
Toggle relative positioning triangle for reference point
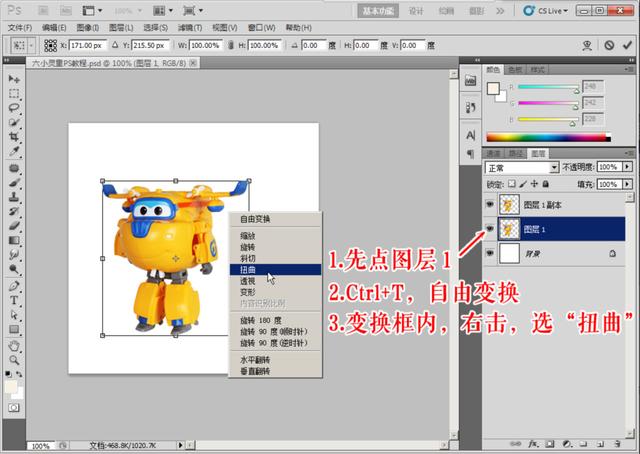[115, 45]
